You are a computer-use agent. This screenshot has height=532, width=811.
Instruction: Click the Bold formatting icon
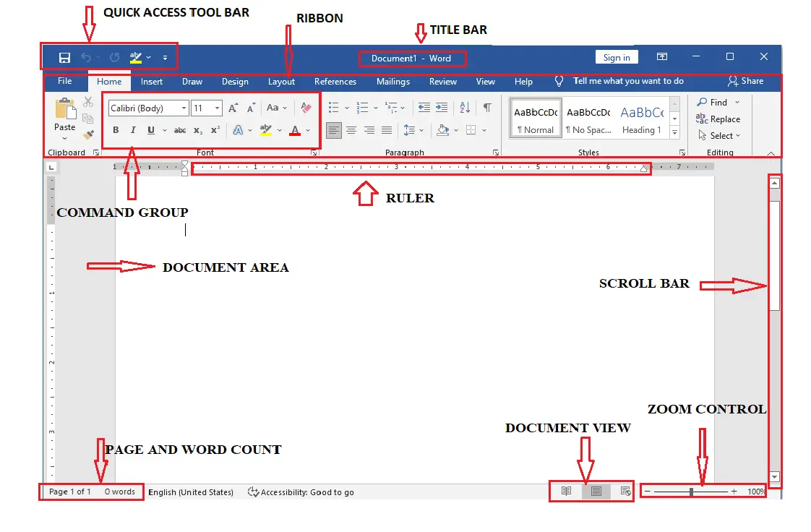[x=116, y=129]
